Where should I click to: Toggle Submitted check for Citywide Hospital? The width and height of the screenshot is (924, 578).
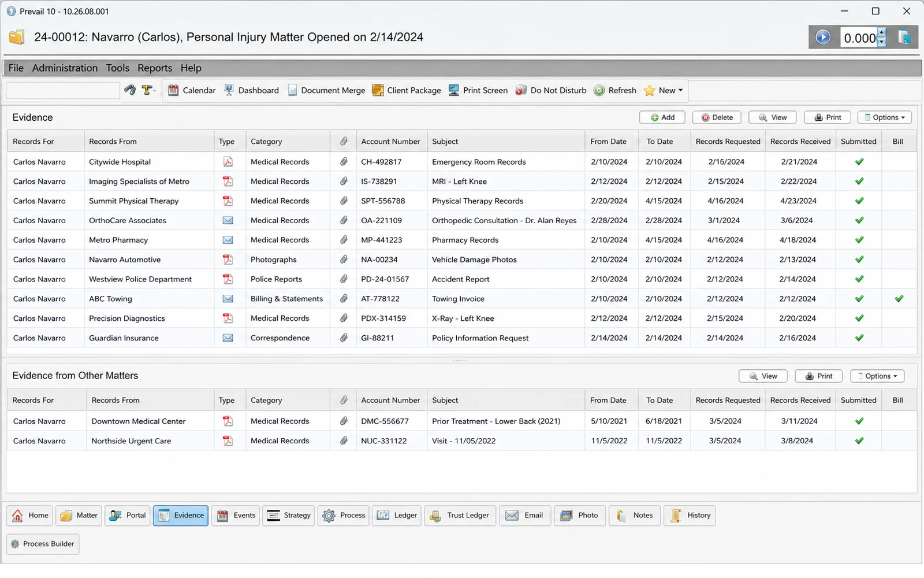[x=859, y=162]
